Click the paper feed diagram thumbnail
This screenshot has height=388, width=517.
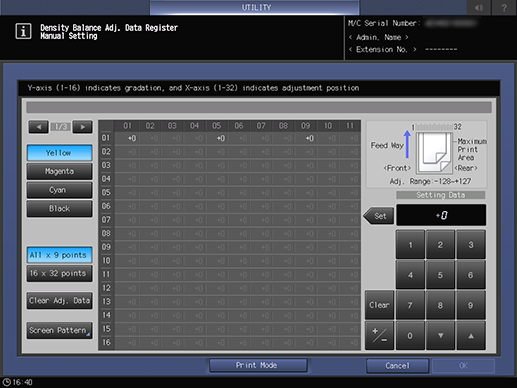click(x=434, y=153)
